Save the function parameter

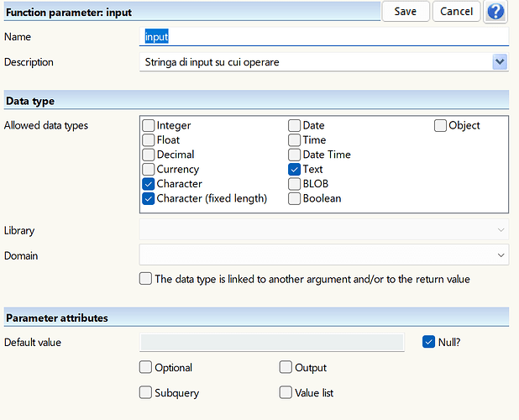pos(406,11)
